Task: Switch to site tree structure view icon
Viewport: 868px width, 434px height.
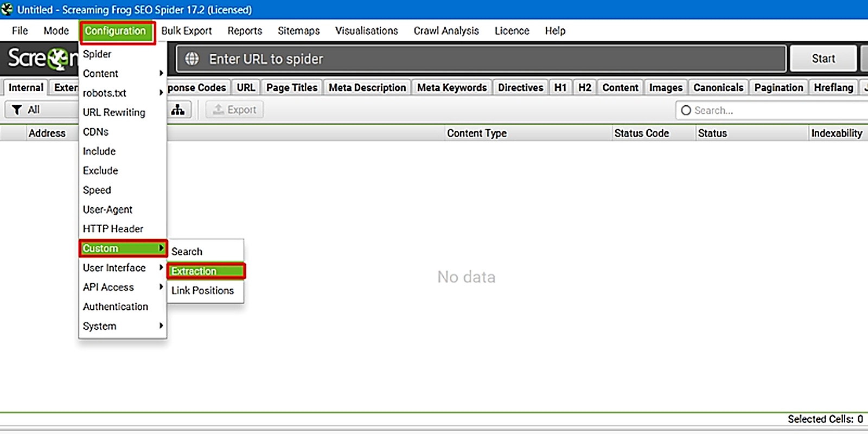Action: 178,110
